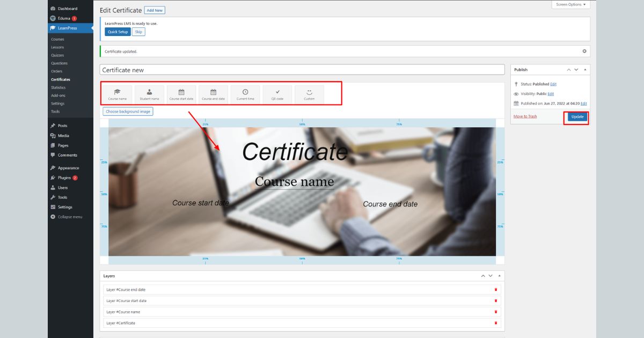The width and height of the screenshot is (644, 338).
Task: Delete Layer #Course start date
Action: [496, 301]
